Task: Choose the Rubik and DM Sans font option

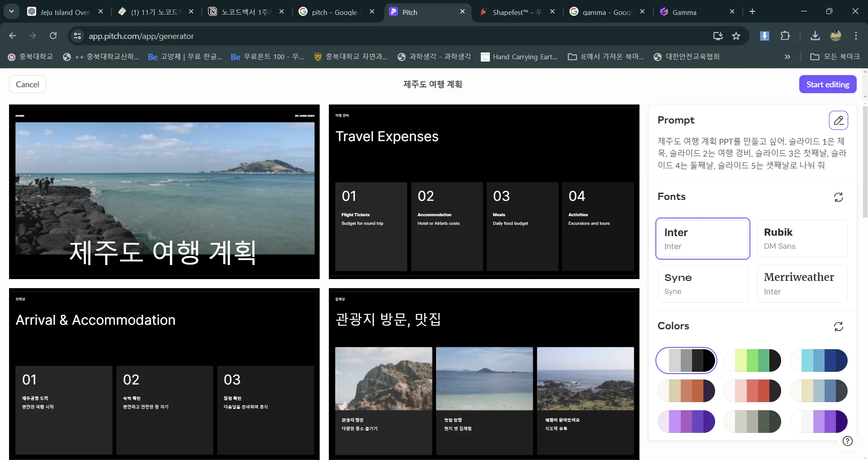Action: pyautogui.click(x=802, y=238)
